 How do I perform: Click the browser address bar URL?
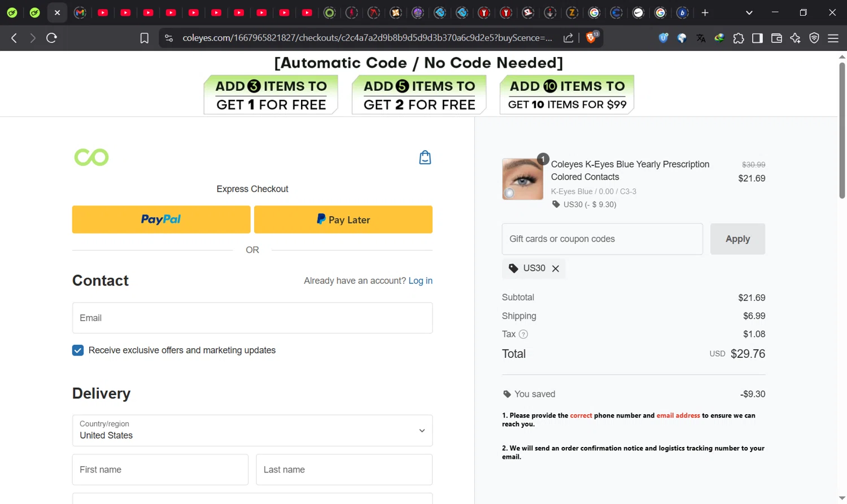[x=367, y=38]
